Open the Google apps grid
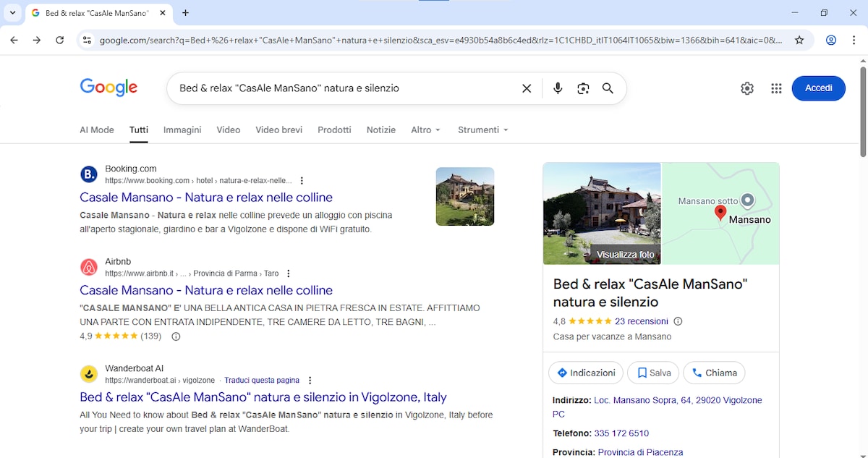 776,88
